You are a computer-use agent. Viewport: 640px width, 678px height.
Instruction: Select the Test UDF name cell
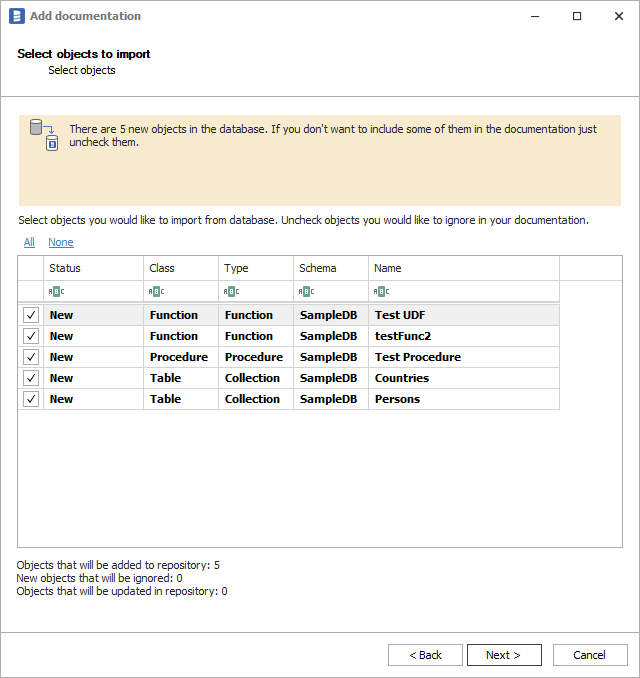(x=464, y=315)
